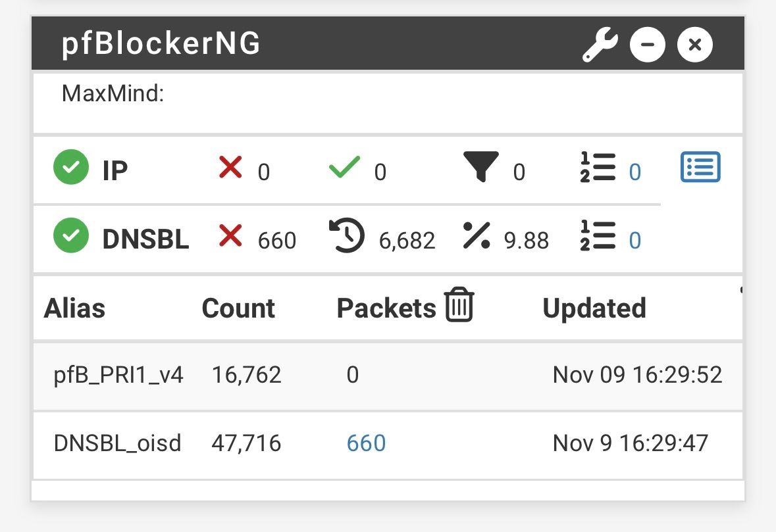
Task: Click the funnel filter icon in IP row
Action: 481,167
